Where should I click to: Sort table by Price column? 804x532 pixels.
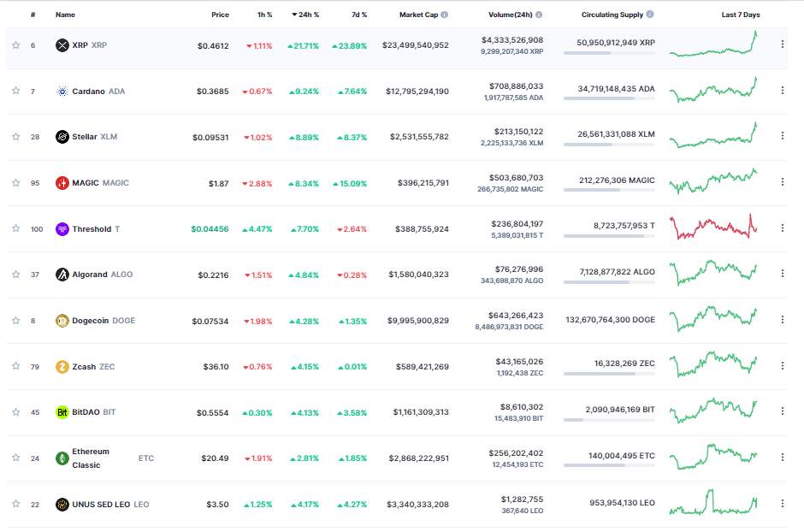(x=220, y=15)
